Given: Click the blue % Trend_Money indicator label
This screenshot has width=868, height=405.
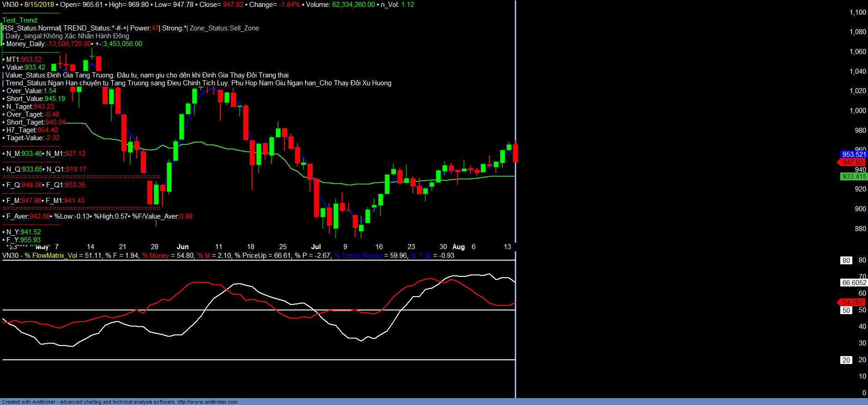Looking at the screenshot, I should click(x=358, y=256).
